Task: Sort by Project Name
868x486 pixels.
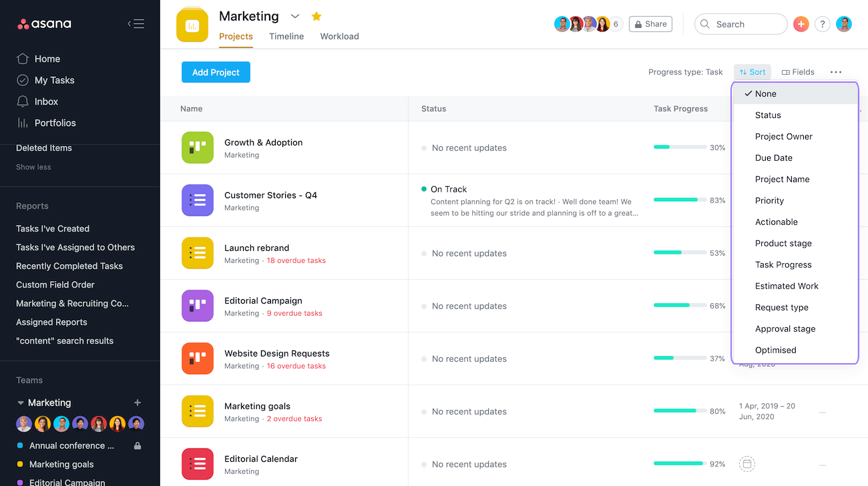Action: coord(795,179)
